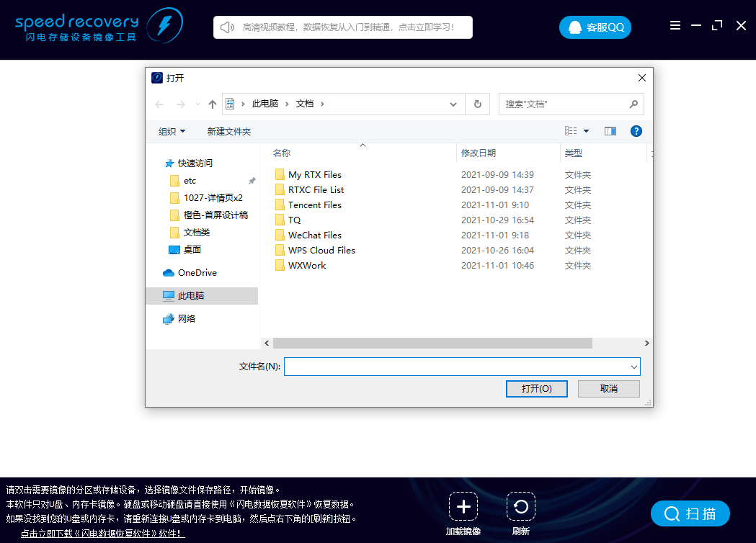Open the 1027-详情页x2 quick access folder
This screenshot has height=543, width=756.
(x=213, y=198)
